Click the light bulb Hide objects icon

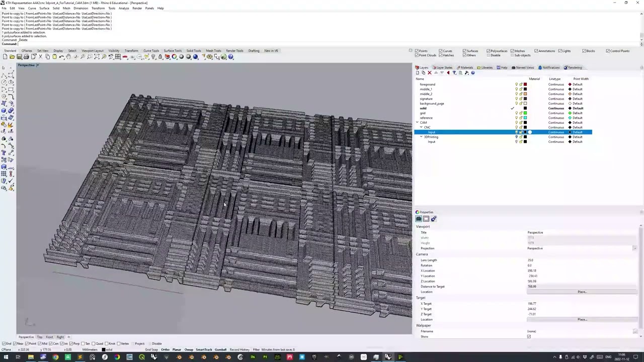(153, 56)
